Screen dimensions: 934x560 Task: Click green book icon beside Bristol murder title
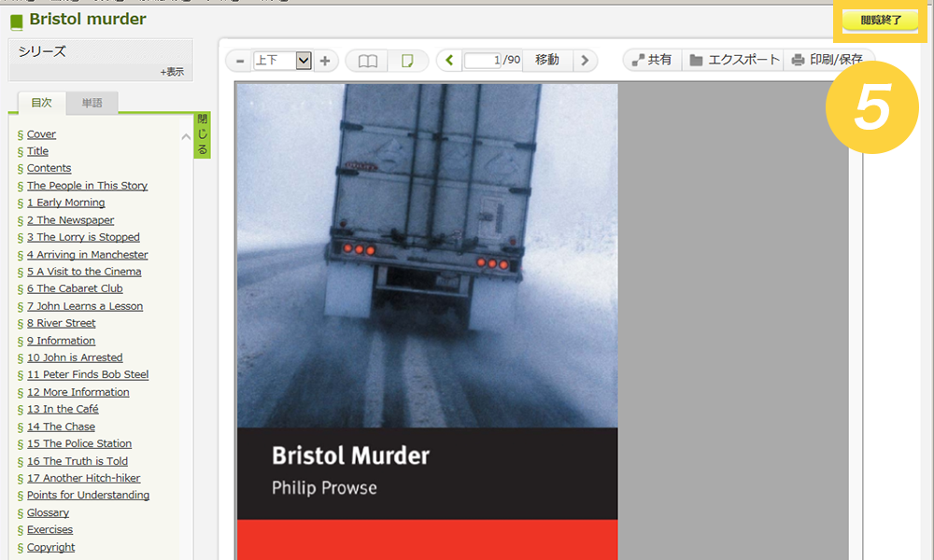pos(17,22)
